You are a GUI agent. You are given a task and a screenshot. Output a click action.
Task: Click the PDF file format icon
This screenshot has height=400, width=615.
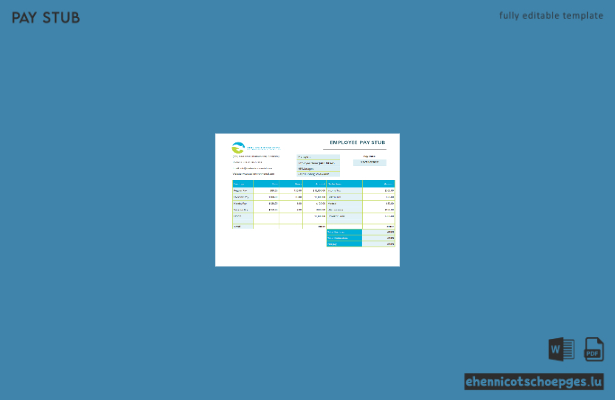[x=594, y=349]
